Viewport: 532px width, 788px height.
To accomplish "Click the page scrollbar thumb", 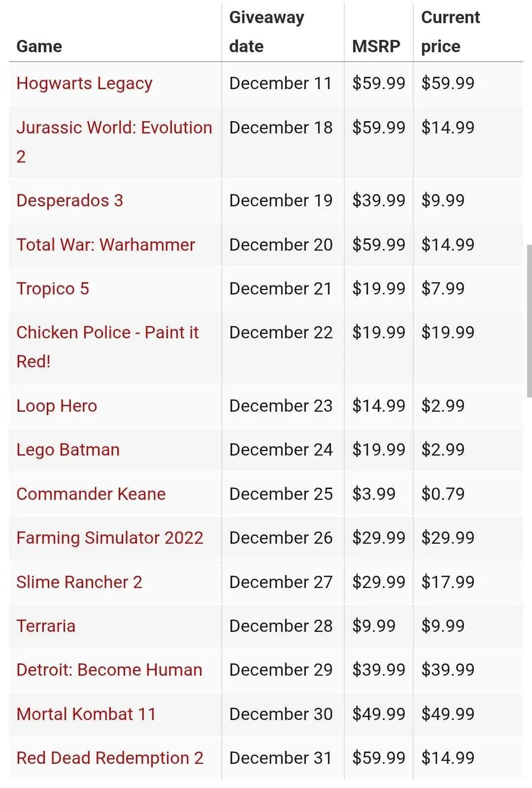I will coord(529,320).
